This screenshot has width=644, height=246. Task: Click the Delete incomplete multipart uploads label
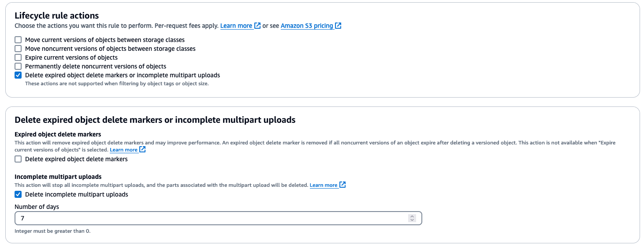[x=77, y=194]
